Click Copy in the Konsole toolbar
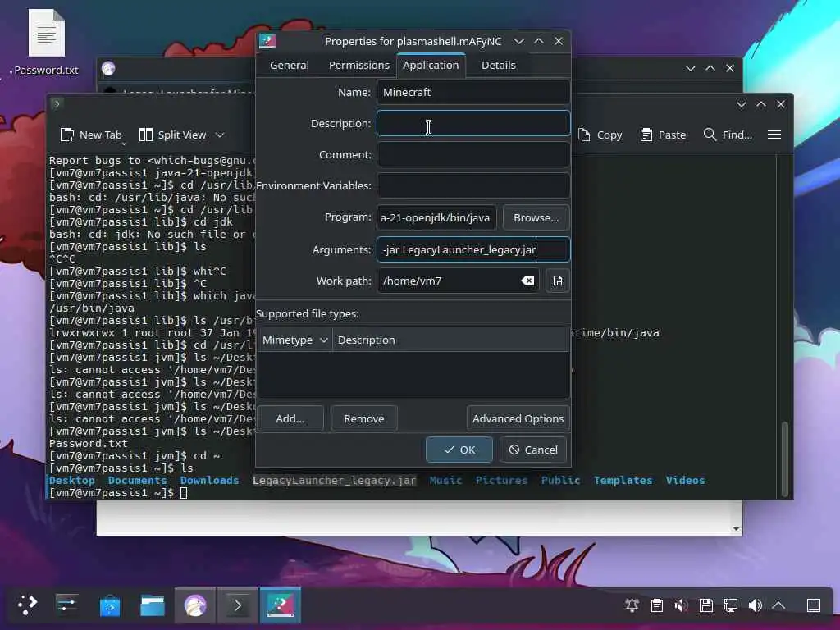 coord(600,135)
